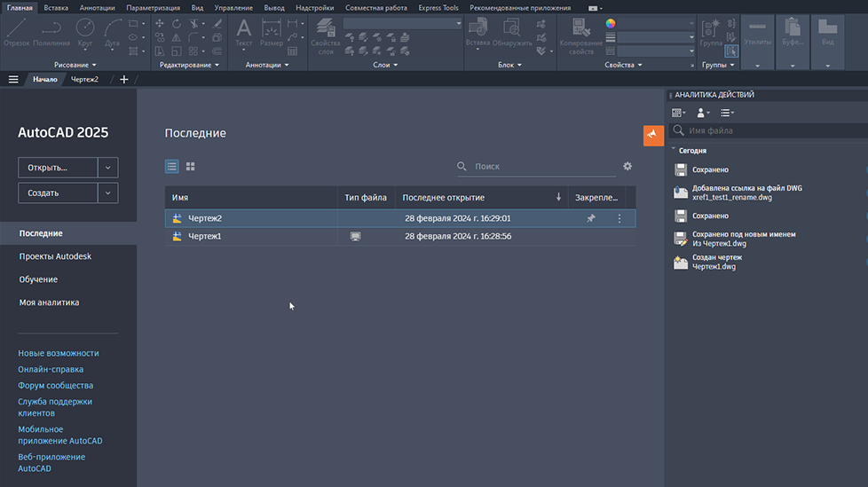The image size is (868, 487).
Task: Expand the Открыть dropdown arrow
Action: coord(108,168)
